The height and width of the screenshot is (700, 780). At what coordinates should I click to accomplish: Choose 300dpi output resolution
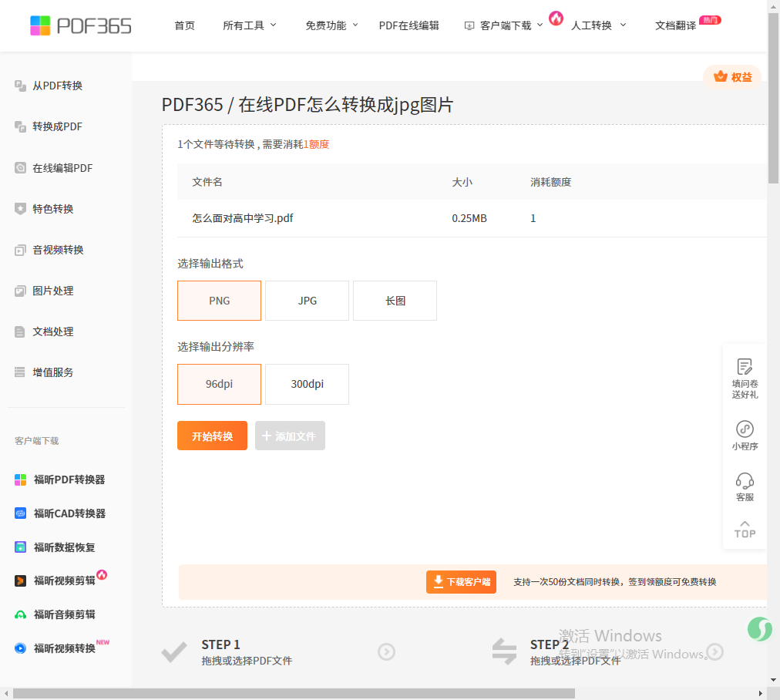308,384
